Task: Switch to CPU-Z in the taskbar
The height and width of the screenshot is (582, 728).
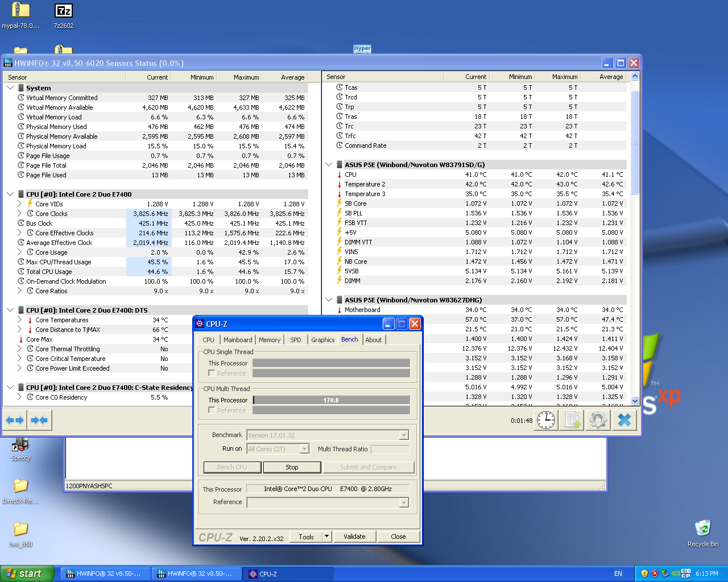Action: click(x=287, y=574)
